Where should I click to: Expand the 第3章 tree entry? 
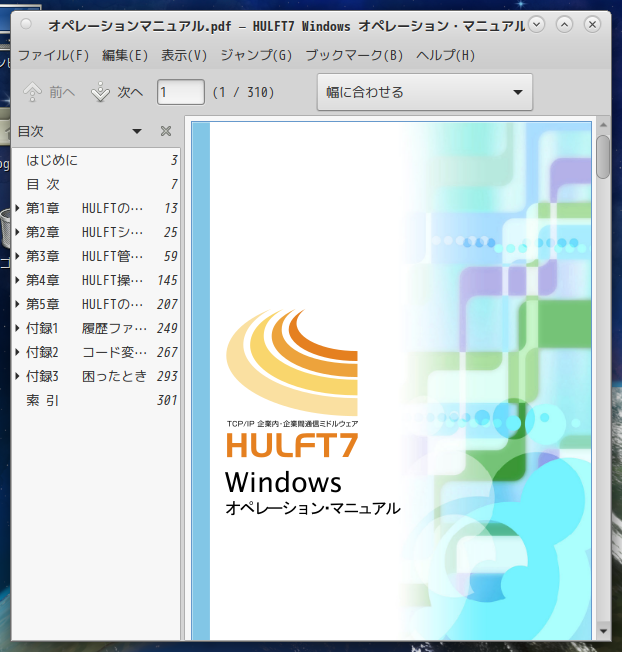(x=17, y=256)
